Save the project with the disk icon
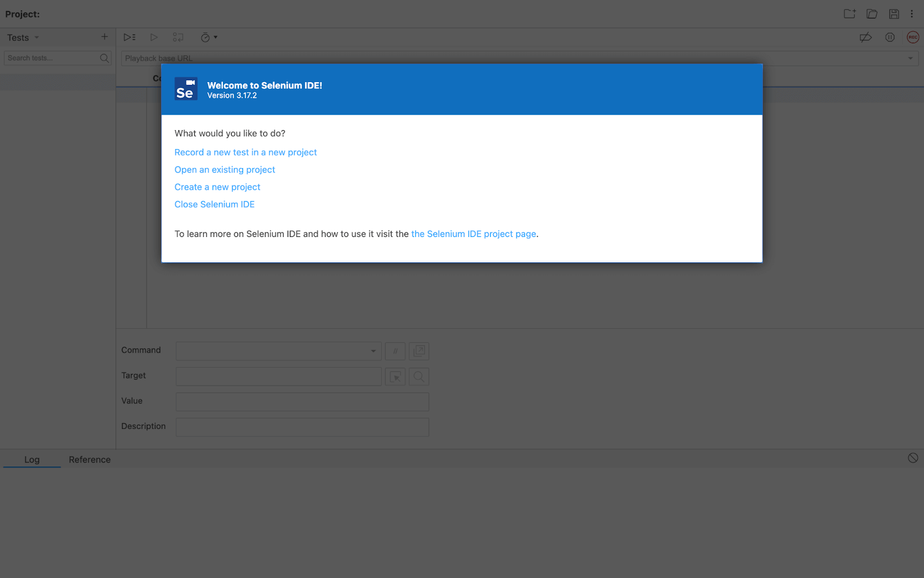This screenshot has width=924, height=578. (894, 14)
